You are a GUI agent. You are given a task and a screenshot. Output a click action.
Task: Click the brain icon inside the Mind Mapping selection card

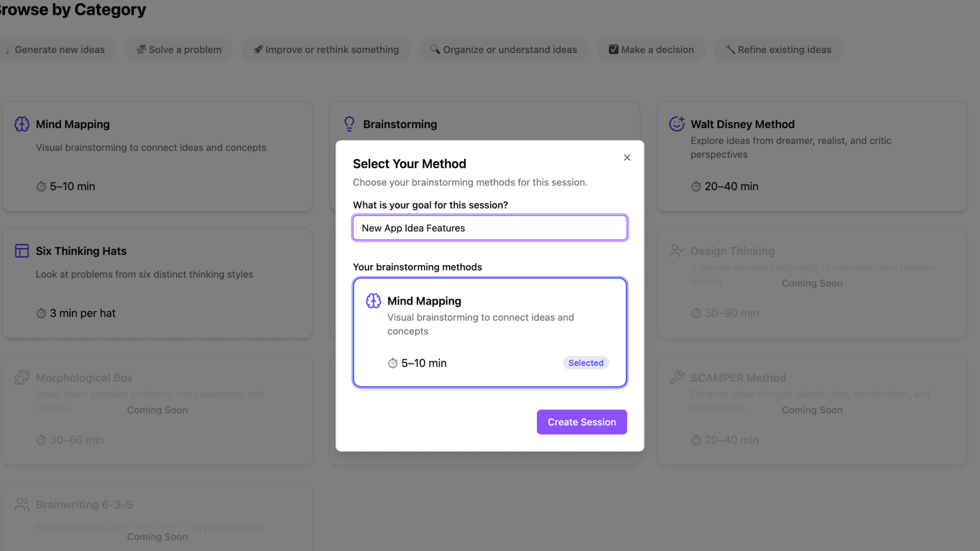[x=373, y=300]
